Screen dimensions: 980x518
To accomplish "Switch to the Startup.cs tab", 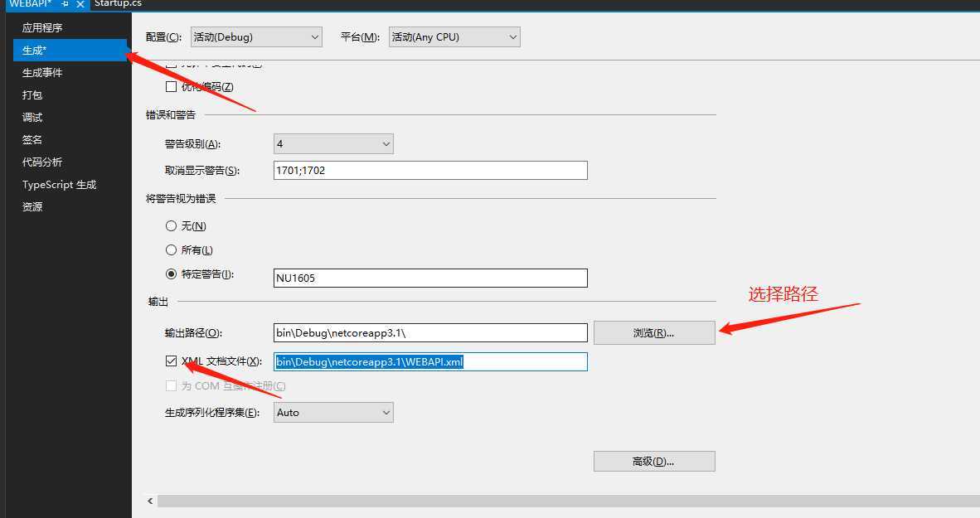I will click(x=118, y=4).
